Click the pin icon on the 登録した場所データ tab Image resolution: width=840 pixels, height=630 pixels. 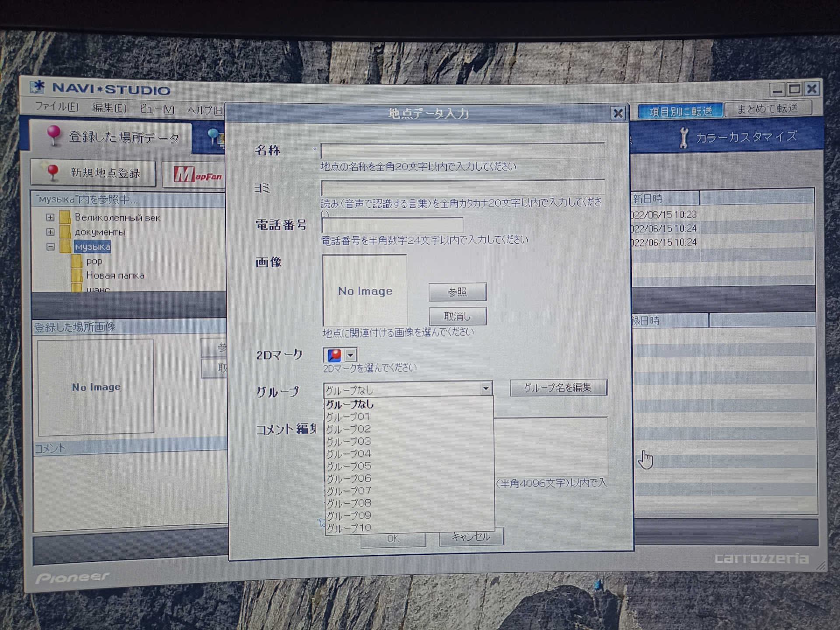(53, 135)
